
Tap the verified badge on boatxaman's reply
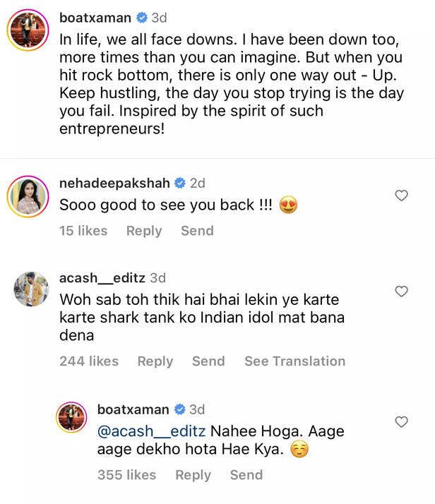point(179,409)
